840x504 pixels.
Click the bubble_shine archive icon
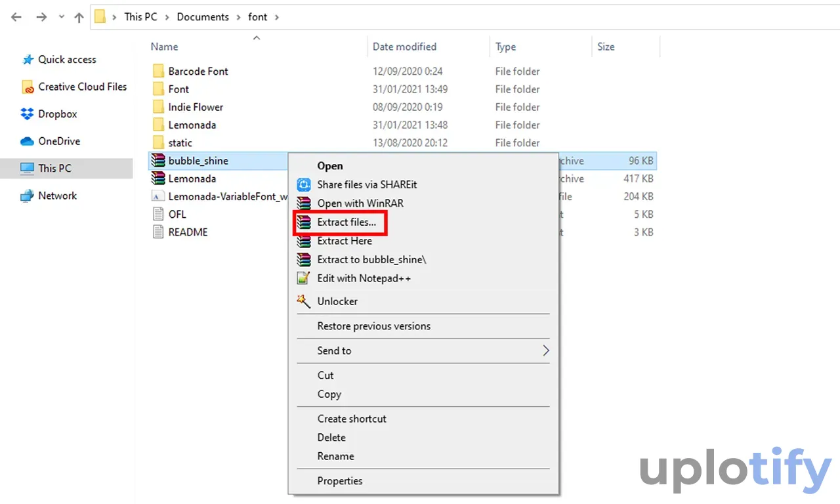coord(158,160)
